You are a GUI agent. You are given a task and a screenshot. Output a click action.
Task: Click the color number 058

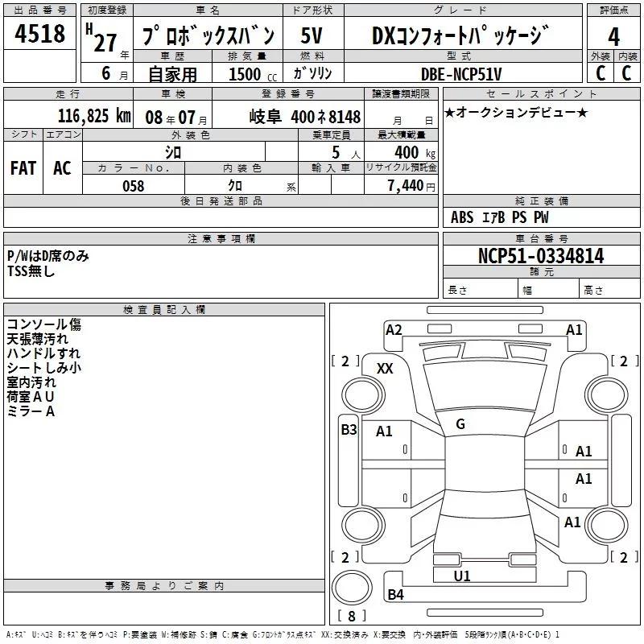coord(134,186)
